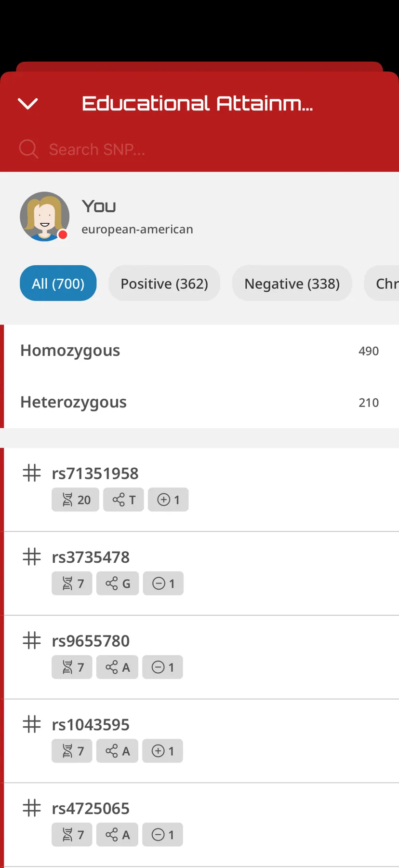Focus the Search SNP input field
399x868 pixels.
[199, 149]
